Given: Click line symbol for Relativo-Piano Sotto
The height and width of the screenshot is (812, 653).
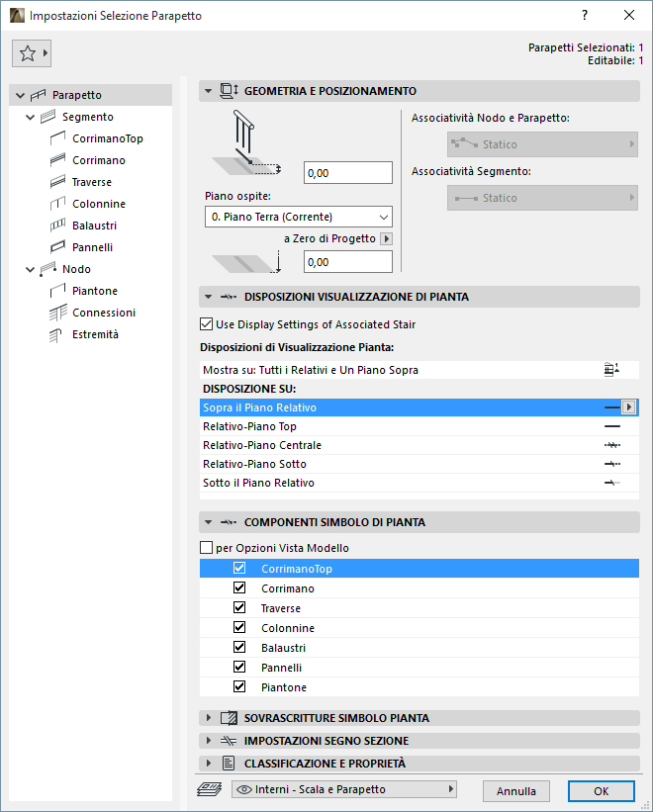Looking at the screenshot, I should pos(612,464).
